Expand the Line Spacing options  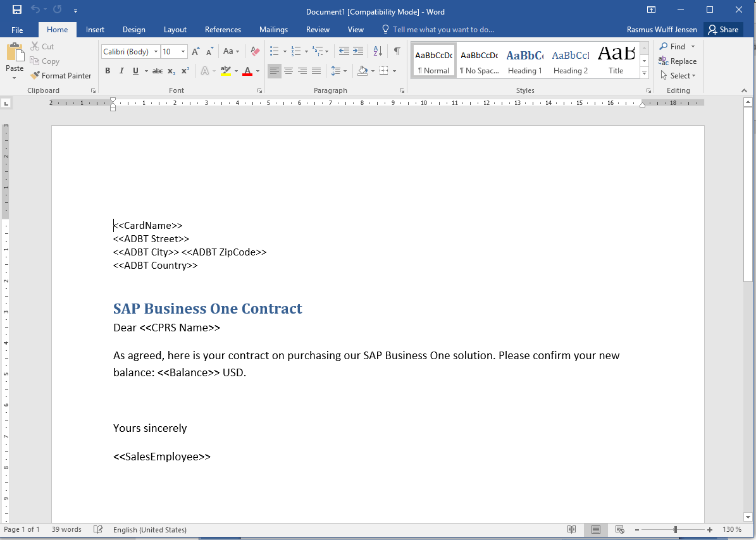(x=345, y=71)
